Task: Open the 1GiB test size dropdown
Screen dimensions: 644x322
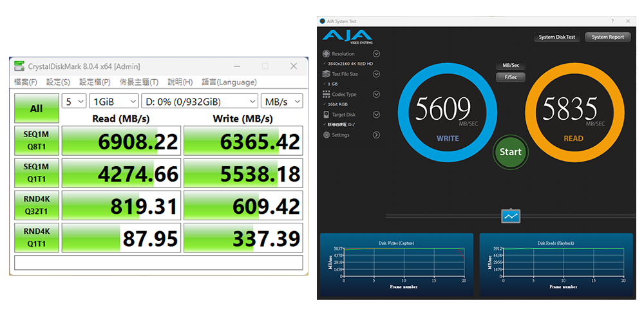Action: pos(114,101)
